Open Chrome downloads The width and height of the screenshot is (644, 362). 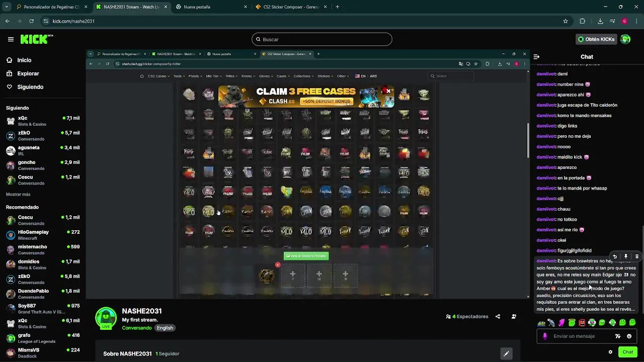(600, 21)
